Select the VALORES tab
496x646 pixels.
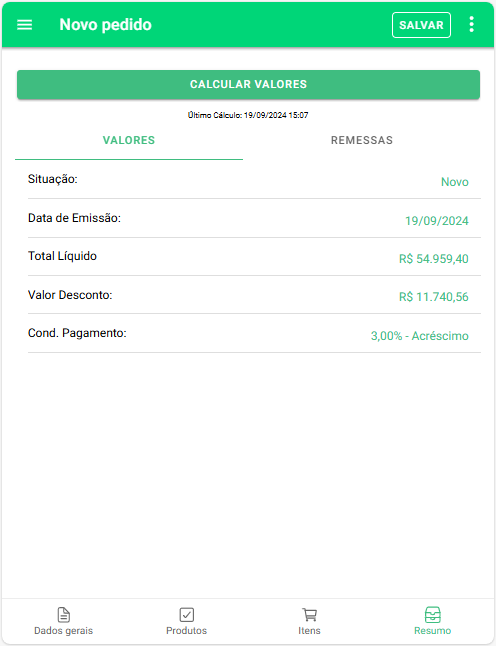[129, 140]
